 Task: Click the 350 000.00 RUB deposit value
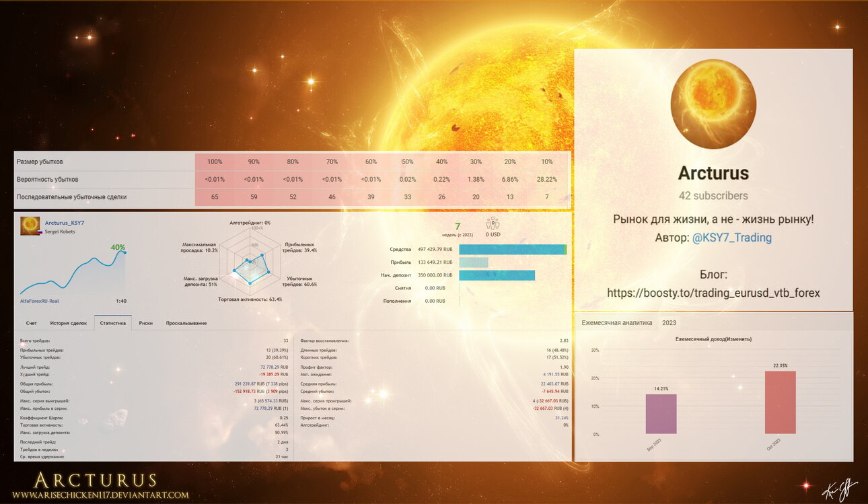435,275
